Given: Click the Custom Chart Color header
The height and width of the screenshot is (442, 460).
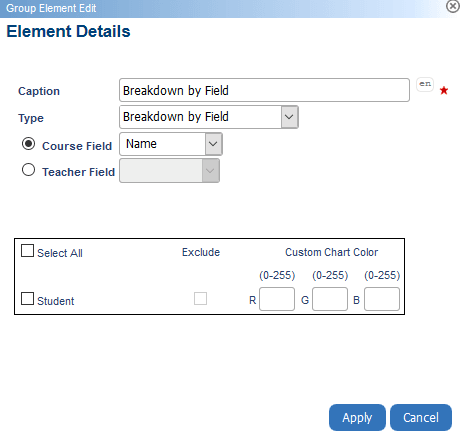Looking at the screenshot, I should [332, 252].
